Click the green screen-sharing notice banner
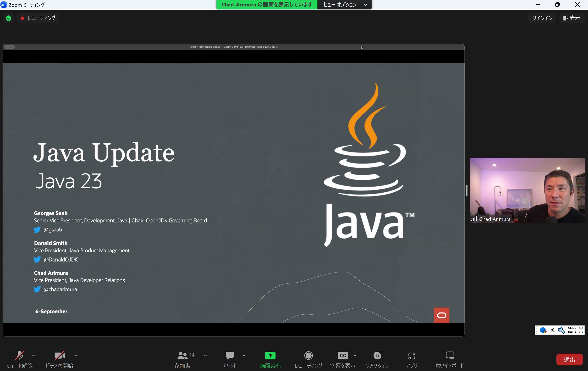The image size is (588, 371). [x=267, y=5]
